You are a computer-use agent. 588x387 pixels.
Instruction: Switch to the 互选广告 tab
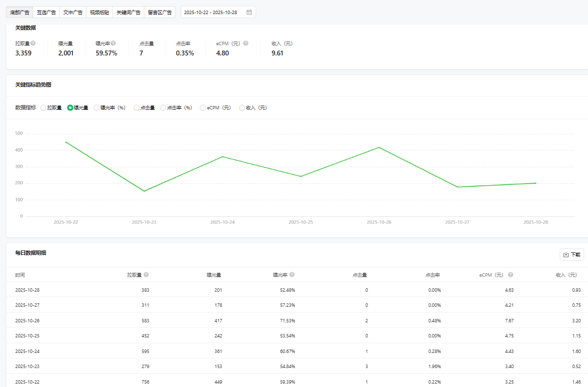coord(46,12)
